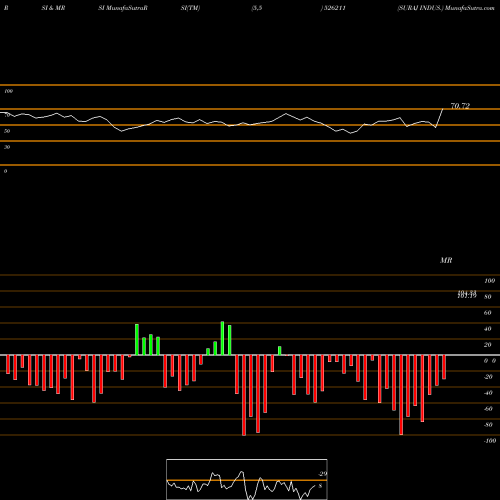The width and height of the screenshot is (500, 500).
Task: Click the 30 label on RSI axis
Action: tap(7, 147)
